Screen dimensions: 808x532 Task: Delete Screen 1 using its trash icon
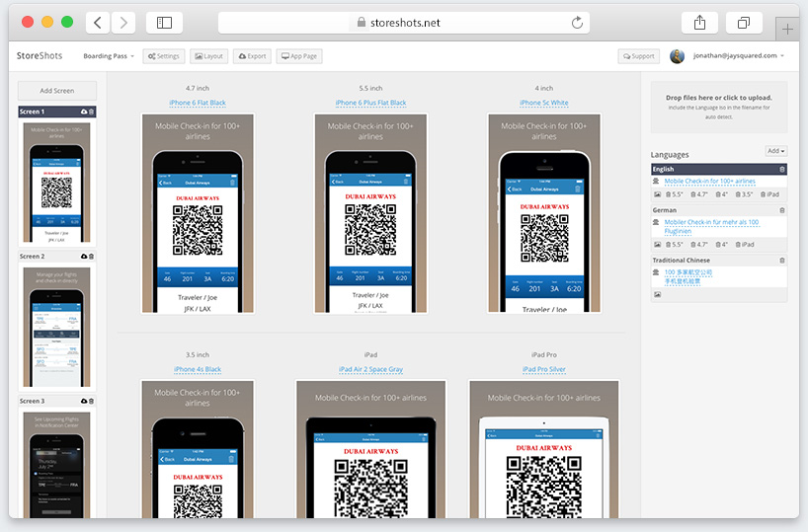coord(92,113)
